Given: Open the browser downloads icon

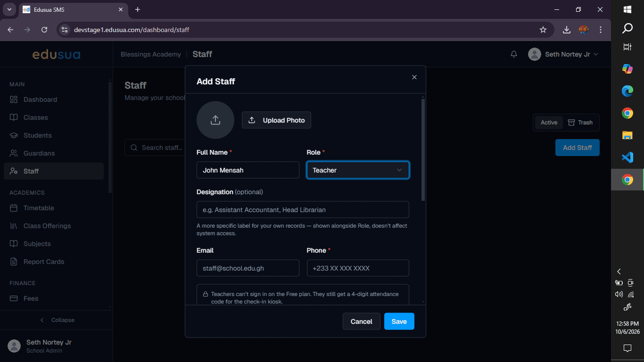Looking at the screenshot, I should [x=567, y=30].
